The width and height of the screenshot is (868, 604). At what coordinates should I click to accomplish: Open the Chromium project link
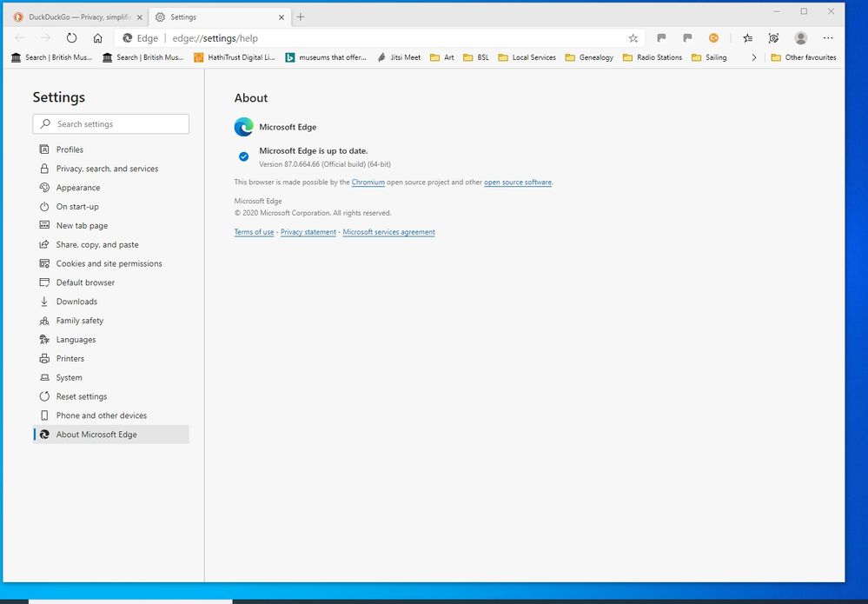[x=368, y=183]
